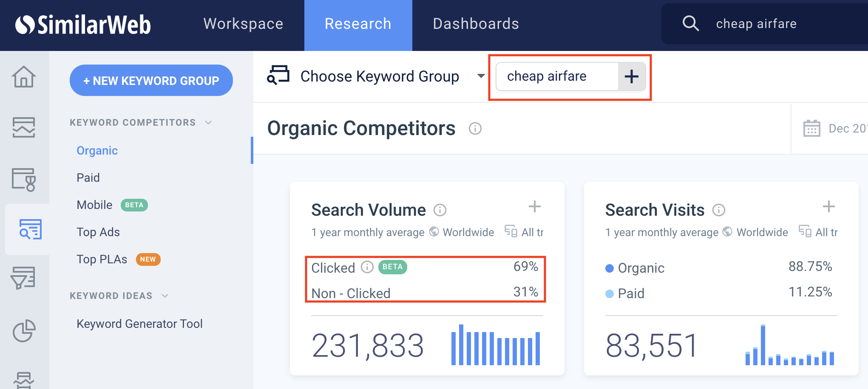Click the search magnifier icon in top bar
Screen dimensions: 868x389
click(x=691, y=23)
